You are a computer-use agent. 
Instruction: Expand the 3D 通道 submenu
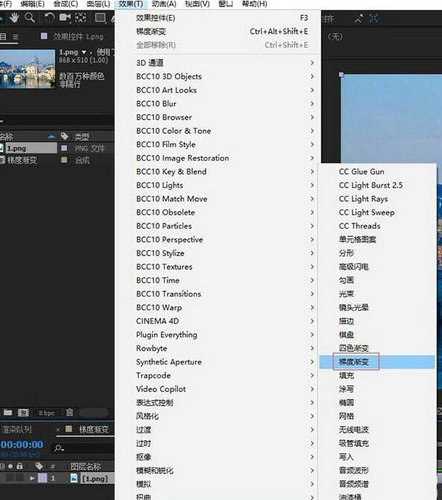tap(218, 63)
